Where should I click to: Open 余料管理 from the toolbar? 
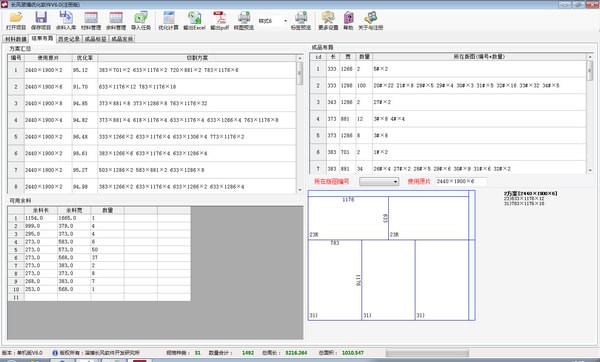point(116,21)
